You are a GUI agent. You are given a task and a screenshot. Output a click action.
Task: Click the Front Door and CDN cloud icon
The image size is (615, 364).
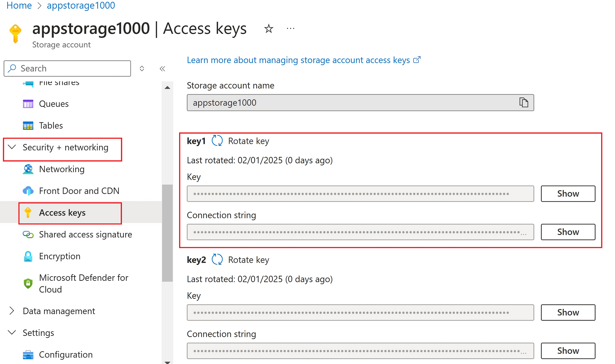click(28, 191)
